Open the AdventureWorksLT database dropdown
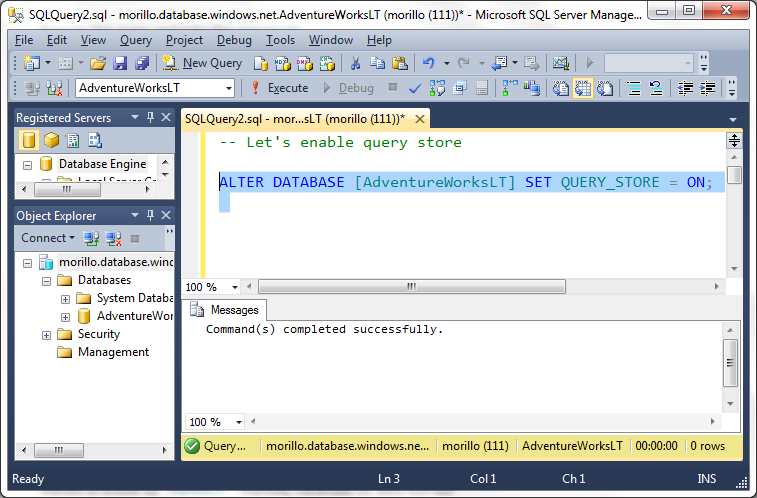This screenshot has width=757, height=498. point(228,88)
